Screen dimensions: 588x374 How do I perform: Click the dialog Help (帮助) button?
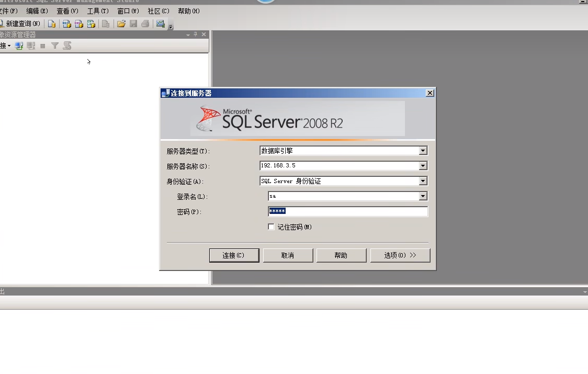(341, 255)
